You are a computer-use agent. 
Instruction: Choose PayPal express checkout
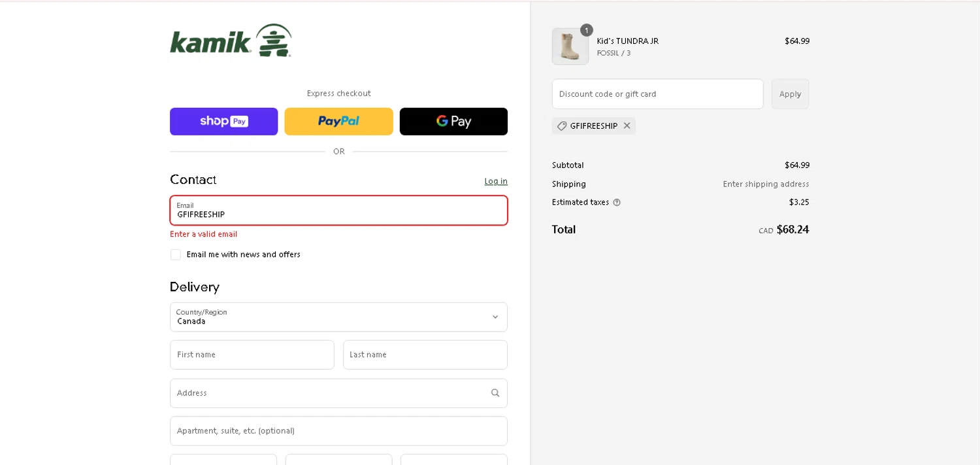[338, 122]
